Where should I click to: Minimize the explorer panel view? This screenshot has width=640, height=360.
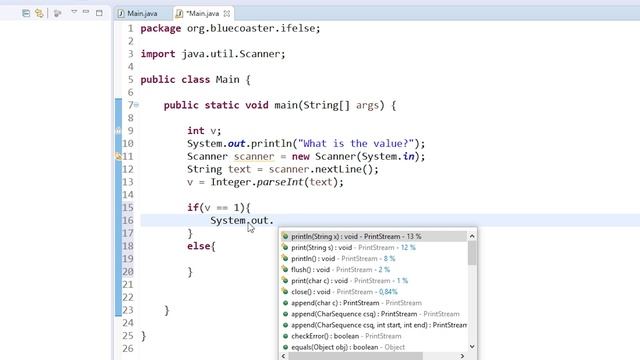pos(86,12)
